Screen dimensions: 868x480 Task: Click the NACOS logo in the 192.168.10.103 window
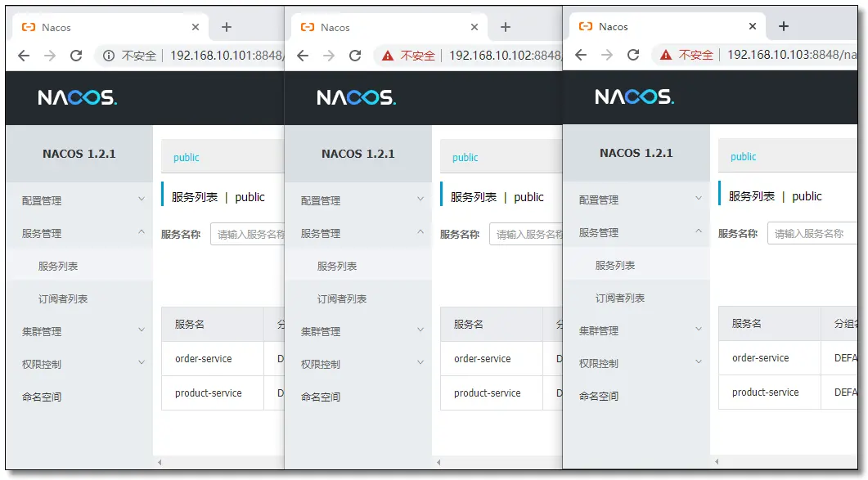click(634, 96)
